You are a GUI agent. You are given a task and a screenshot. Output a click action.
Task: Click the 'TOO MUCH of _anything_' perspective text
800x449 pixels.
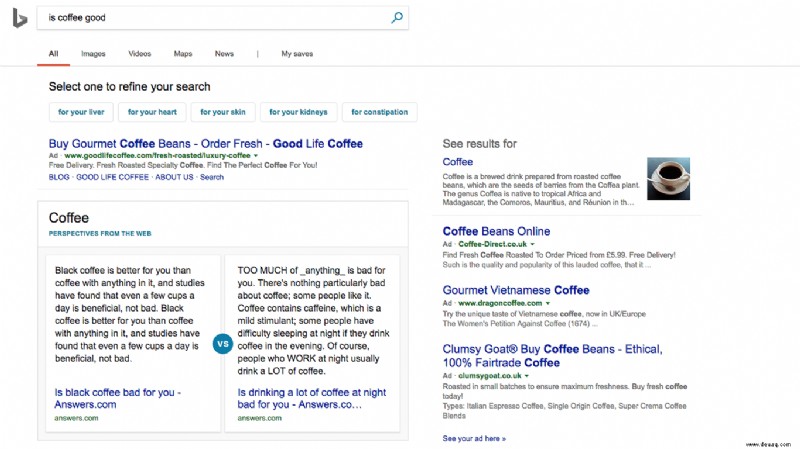(313, 320)
